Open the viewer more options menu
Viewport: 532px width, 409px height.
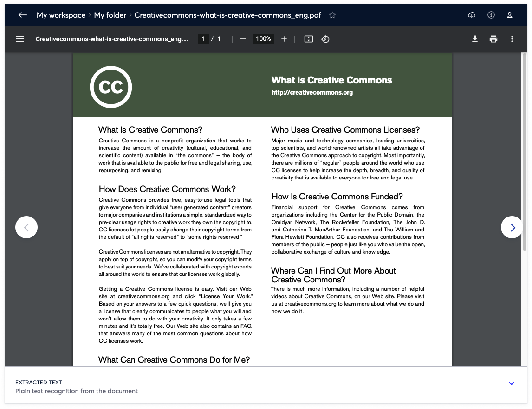click(512, 39)
